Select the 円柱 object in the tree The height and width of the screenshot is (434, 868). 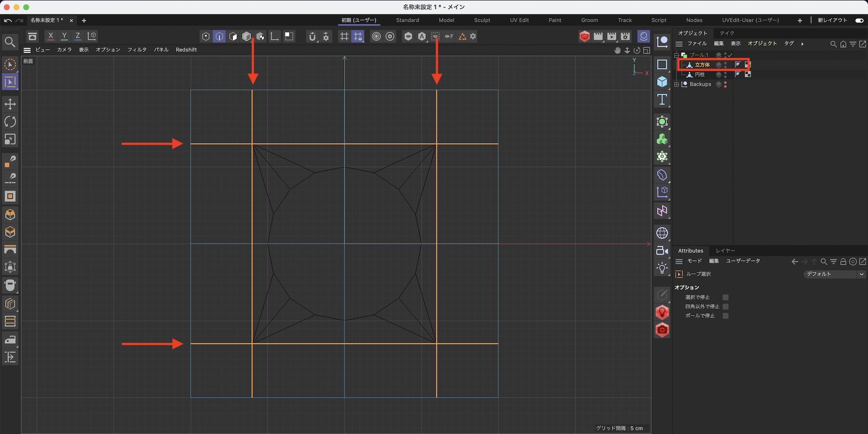tap(700, 75)
